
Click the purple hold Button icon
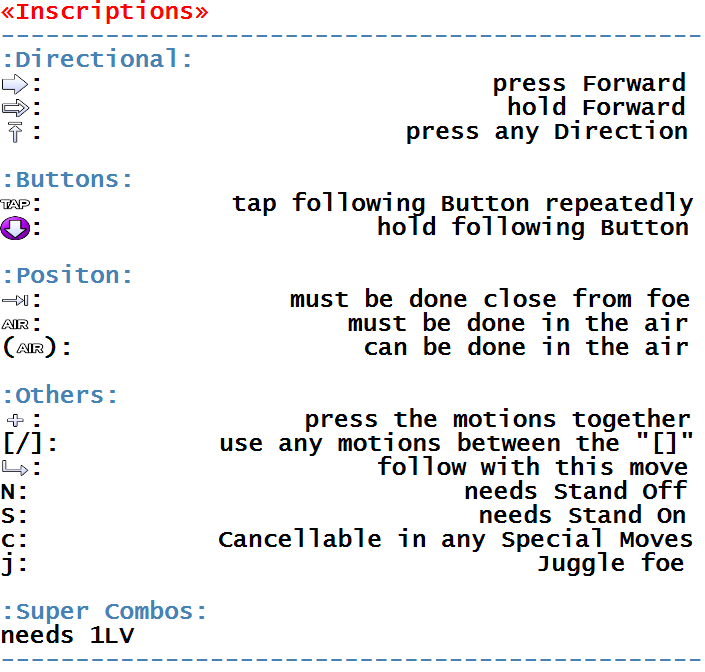point(15,228)
